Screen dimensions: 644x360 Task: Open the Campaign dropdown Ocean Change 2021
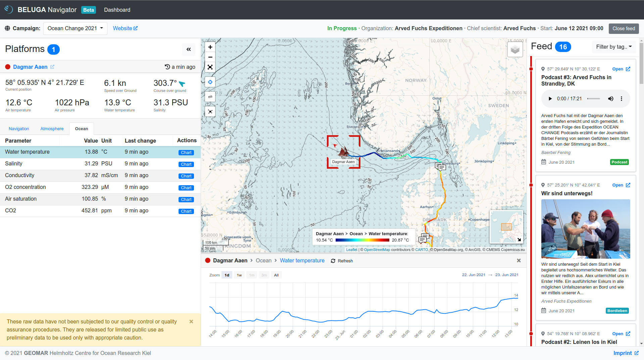[x=75, y=29]
